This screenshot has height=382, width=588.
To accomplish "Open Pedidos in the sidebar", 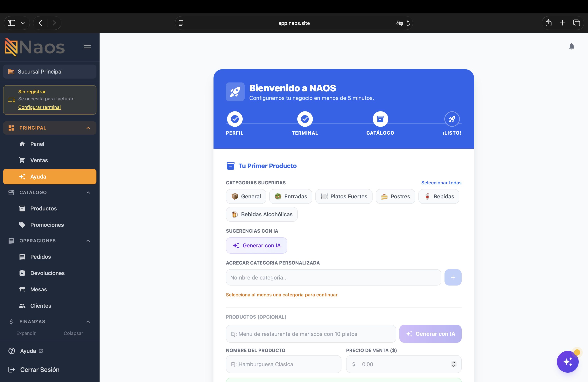I will click(x=50, y=257).
